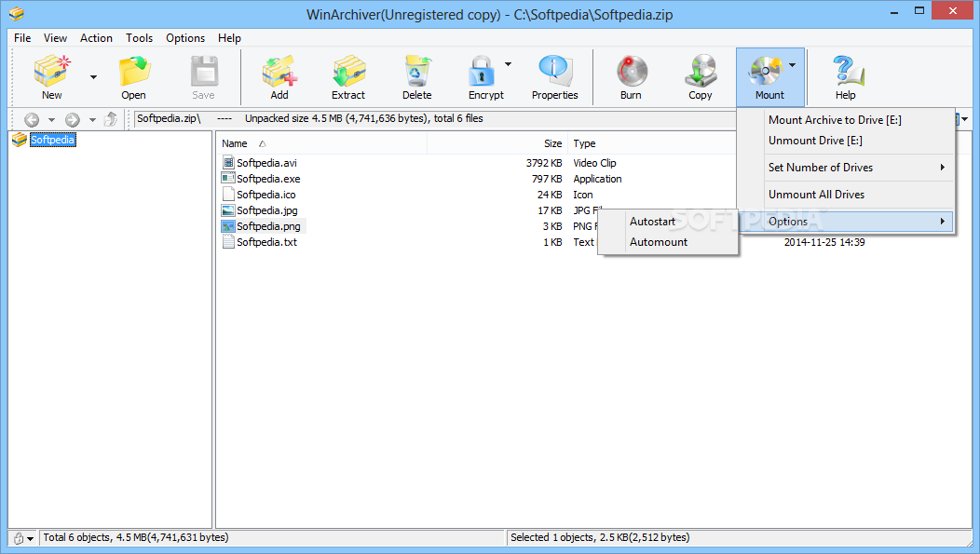Screen dimensions: 980x554
Task: Select file Softpedia.png
Action: (x=268, y=227)
